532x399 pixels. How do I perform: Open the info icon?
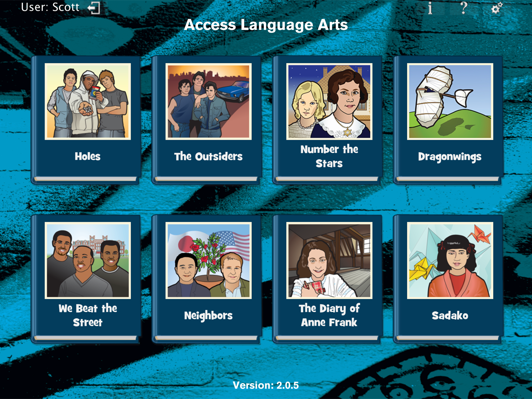click(430, 8)
